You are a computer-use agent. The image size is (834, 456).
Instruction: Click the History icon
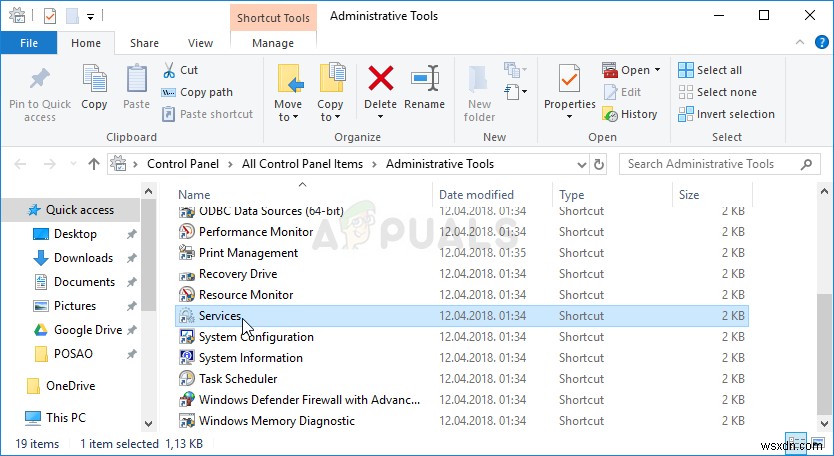(610, 114)
